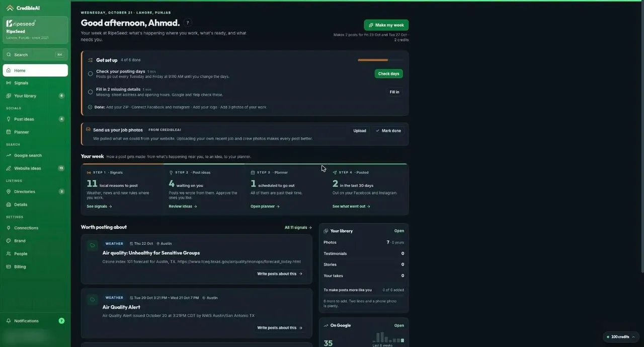Click the Check days button

pyautogui.click(x=388, y=74)
